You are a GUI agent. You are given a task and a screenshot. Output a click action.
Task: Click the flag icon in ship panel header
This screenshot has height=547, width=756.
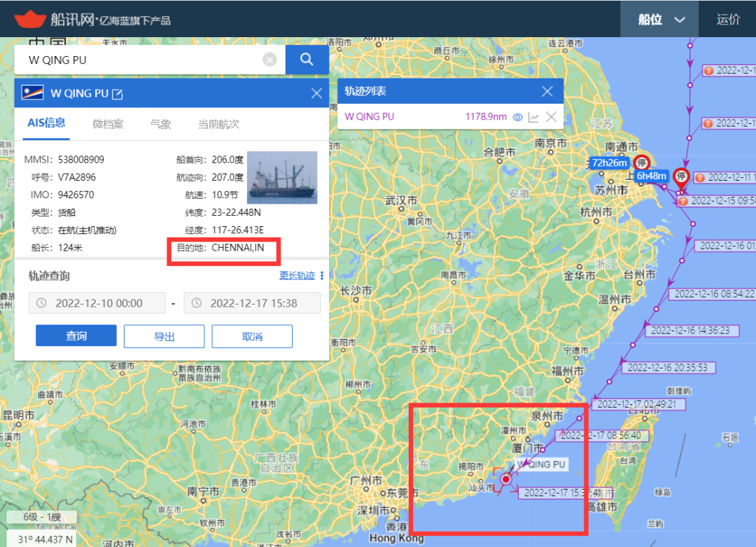[34, 93]
